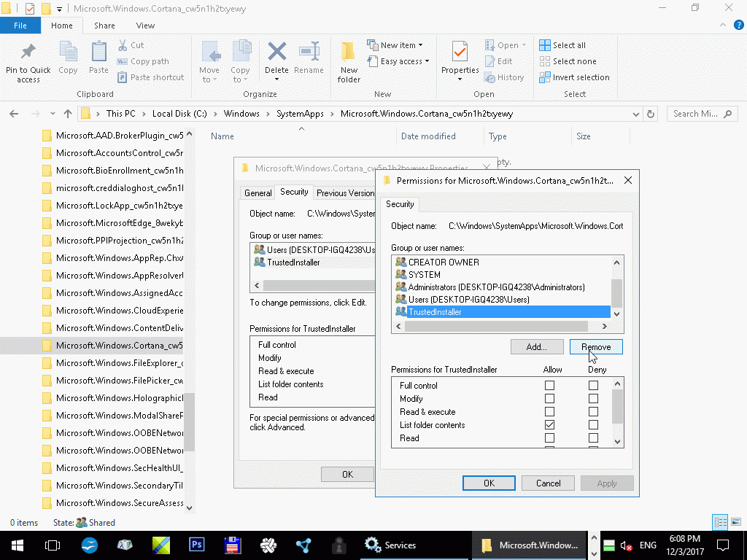This screenshot has height=560, width=747.
Task: Refresh the address bar location
Action: pos(650,114)
